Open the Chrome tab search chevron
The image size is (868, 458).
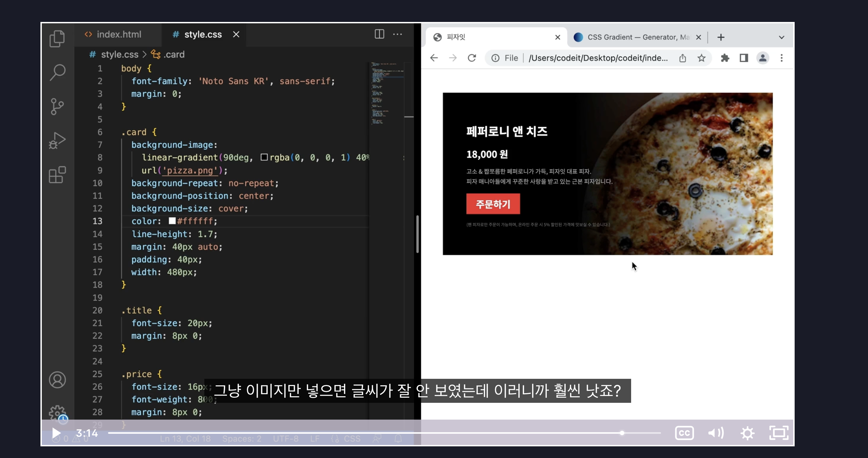coord(782,37)
